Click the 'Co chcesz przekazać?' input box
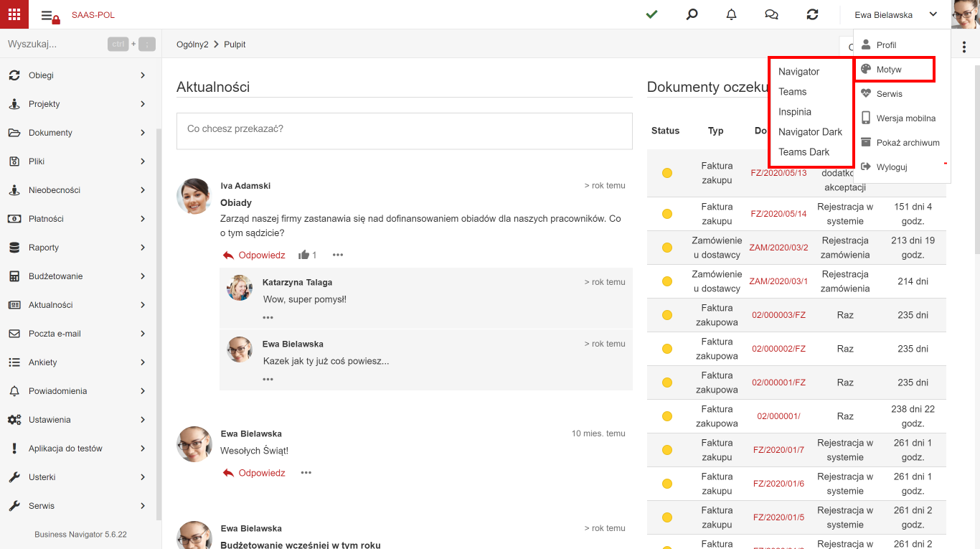This screenshot has width=980, height=549. 405,131
